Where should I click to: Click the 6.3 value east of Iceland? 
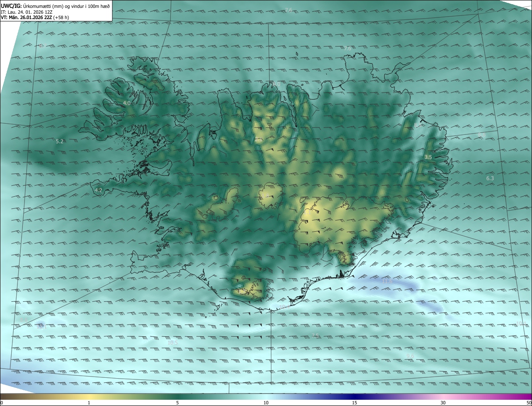tap(490, 179)
